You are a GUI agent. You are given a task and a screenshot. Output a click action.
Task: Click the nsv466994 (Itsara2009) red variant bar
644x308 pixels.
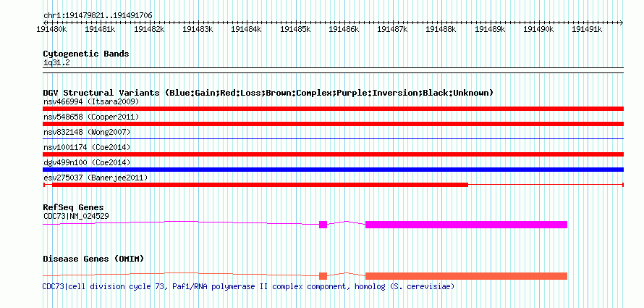pyautogui.click(x=333, y=109)
